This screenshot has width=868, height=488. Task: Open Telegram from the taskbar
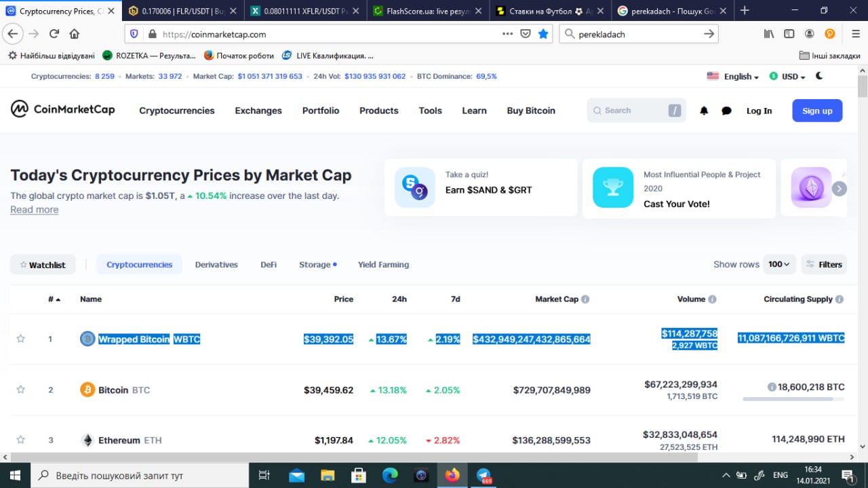[x=484, y=476]
